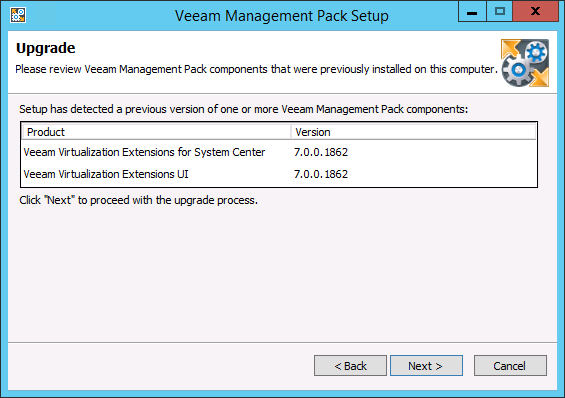The height and width of the screenshot is (398, 565).
Task: Go back with the Back button
Action: pos(350,366)
